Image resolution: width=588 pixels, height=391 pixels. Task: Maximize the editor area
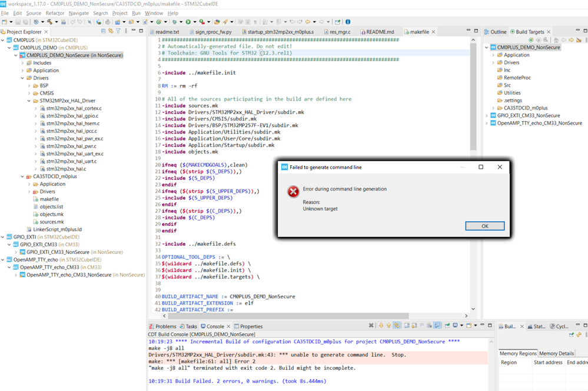(476, 31)
